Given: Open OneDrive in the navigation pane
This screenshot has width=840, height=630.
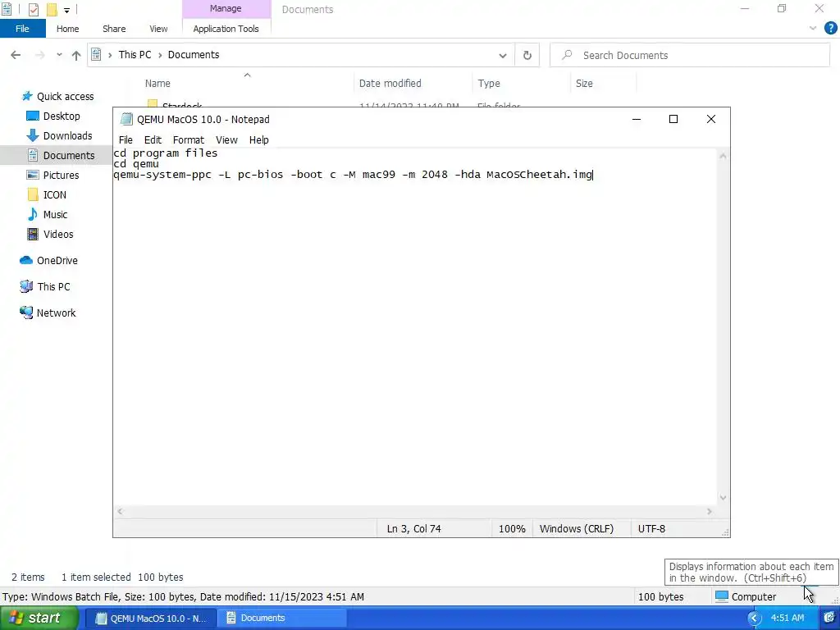Looking at the screenshot, I should pyautogui.click(x=57, y=260).
